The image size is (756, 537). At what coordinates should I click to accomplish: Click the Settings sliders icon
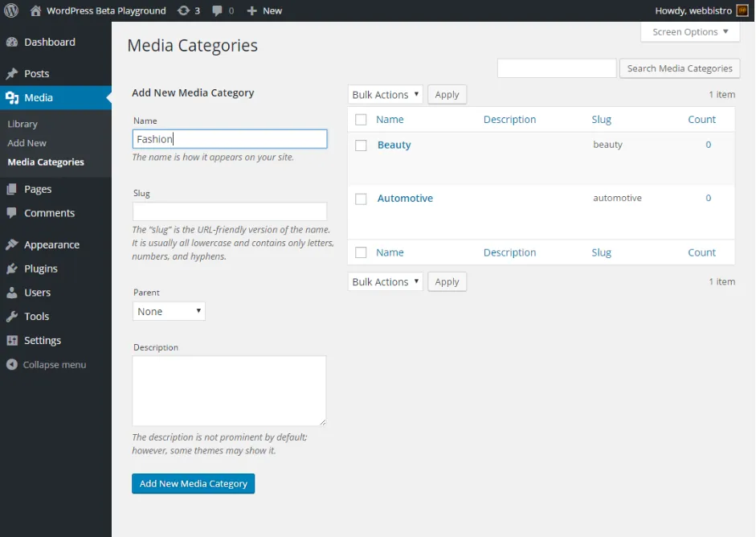[12, 340]
